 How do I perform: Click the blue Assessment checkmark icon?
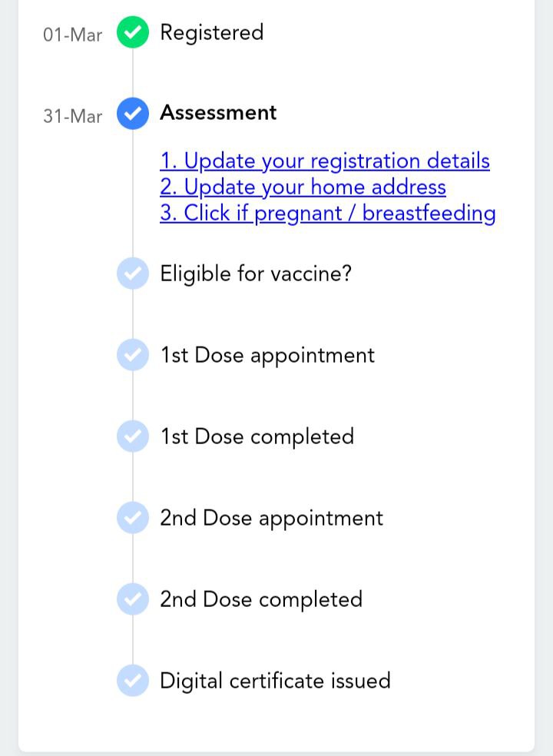[133, 114]
